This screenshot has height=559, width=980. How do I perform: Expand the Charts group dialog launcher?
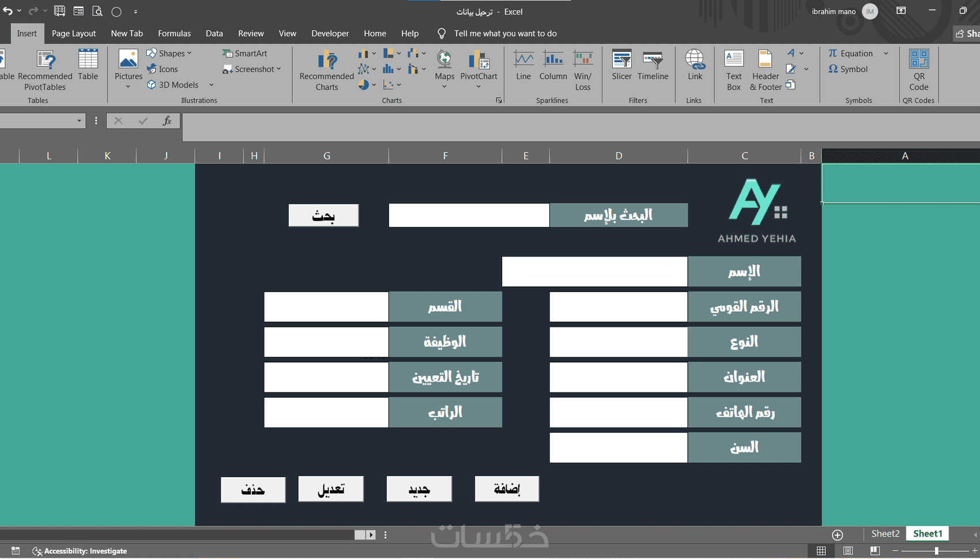pos(499,100)
